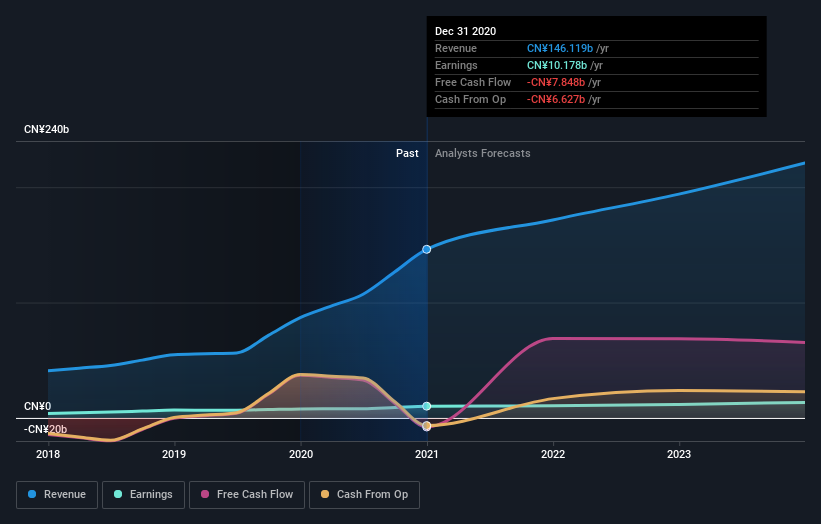Toggle the Earnings legend button
Image resolution: width=821 pixels, height=524 pixels.
(x=143, y=495)
